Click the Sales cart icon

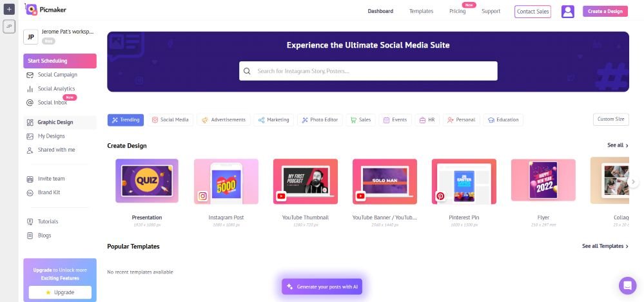353,120
